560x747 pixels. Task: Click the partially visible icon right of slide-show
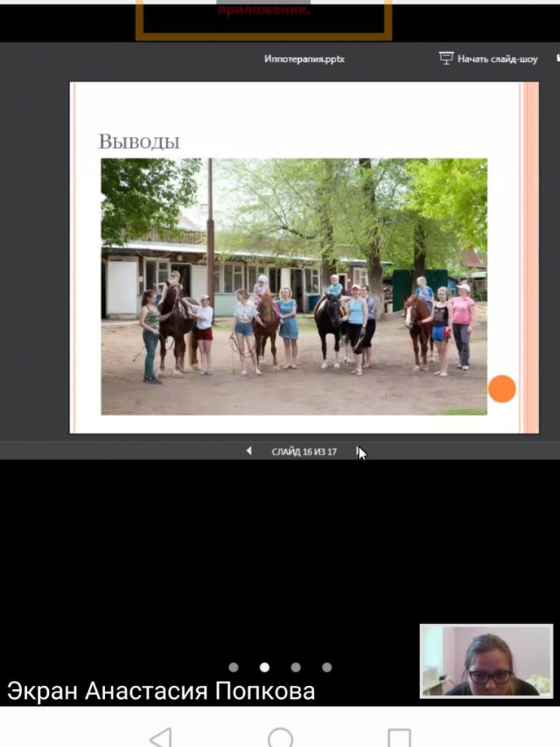[x=558, y=59]
